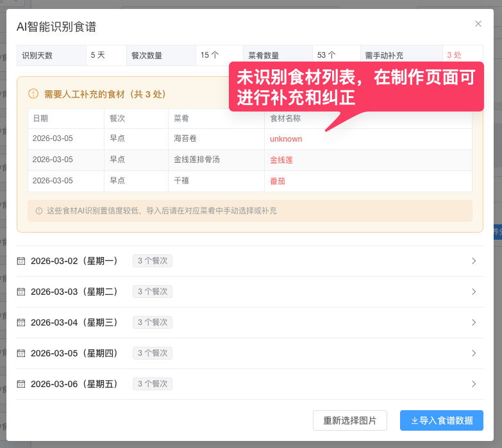Click the 2026-03-04 (星期三) date label
The image size is (502, 448).
click(x=74, y=322)
